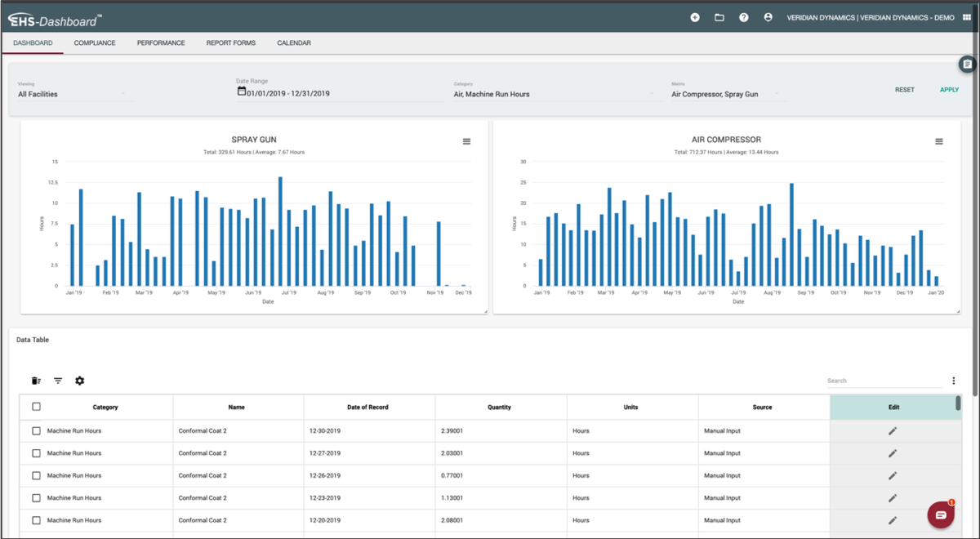Open the help question mark icon

[744, 17]
